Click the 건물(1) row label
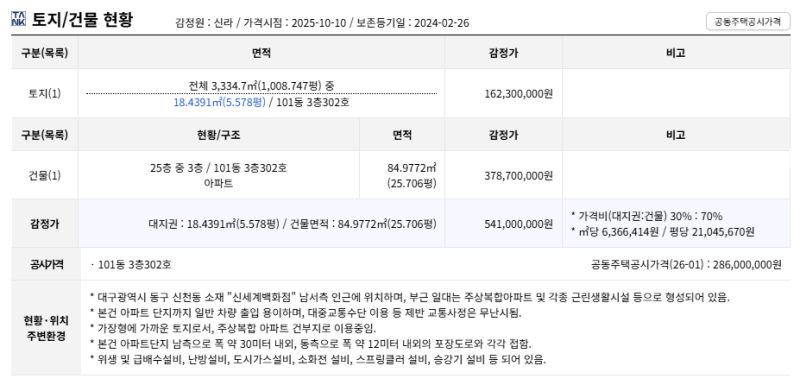 point(44,175)
